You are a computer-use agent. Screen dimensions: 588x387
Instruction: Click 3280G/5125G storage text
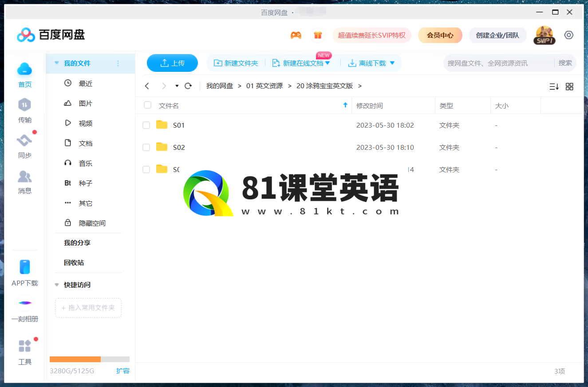point(72,371)
